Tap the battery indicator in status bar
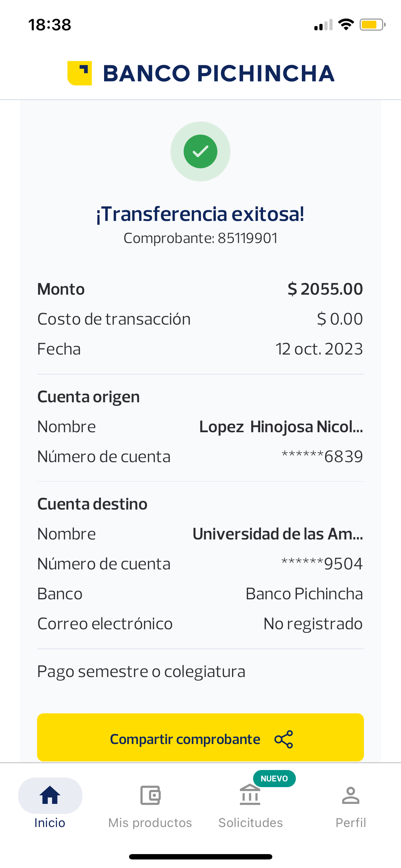 (x=372, y=25)
